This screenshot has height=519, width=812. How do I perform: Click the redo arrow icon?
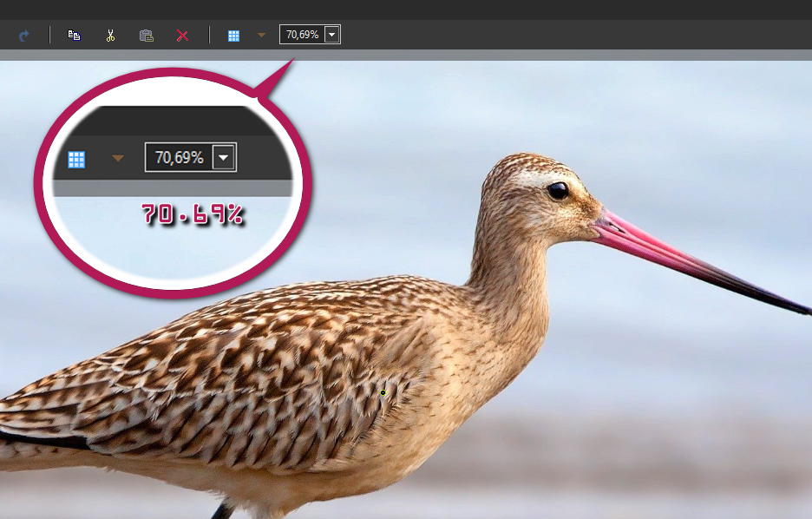click(23, 36)
